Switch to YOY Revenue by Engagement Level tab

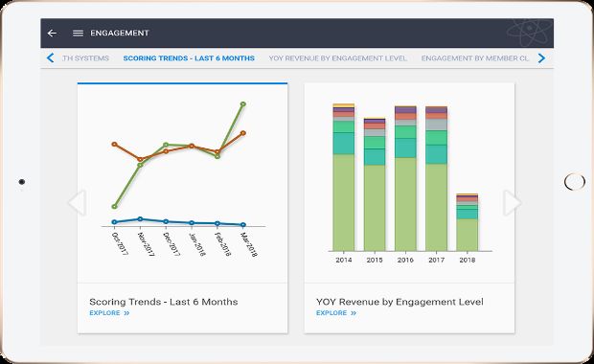pyautogui.click(x=337, y=58)
